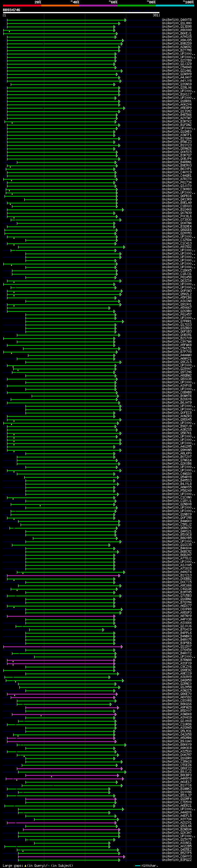Screen dimensions: 197x868
Task: Select hit UniRef100_A2U2Y1
Action: pyautogui.click(x=177, y=822)
